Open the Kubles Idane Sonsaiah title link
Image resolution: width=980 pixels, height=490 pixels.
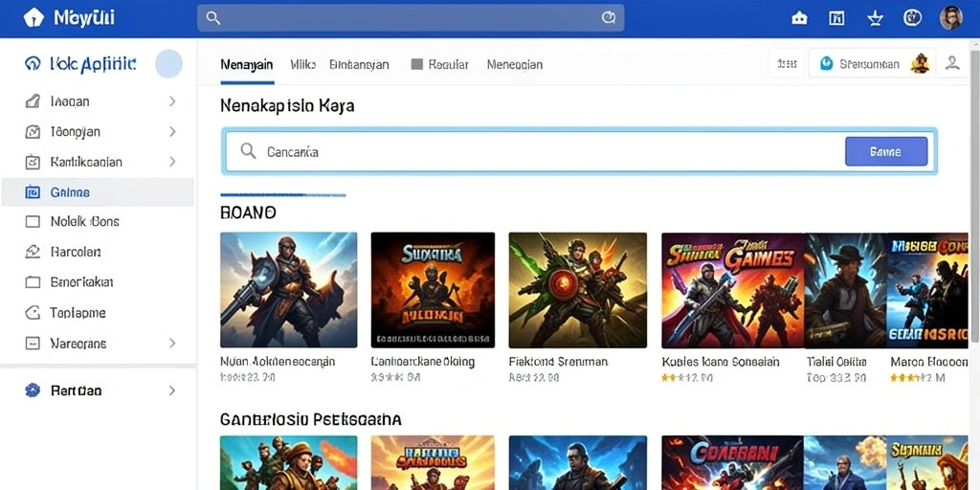tap(721, 361)
